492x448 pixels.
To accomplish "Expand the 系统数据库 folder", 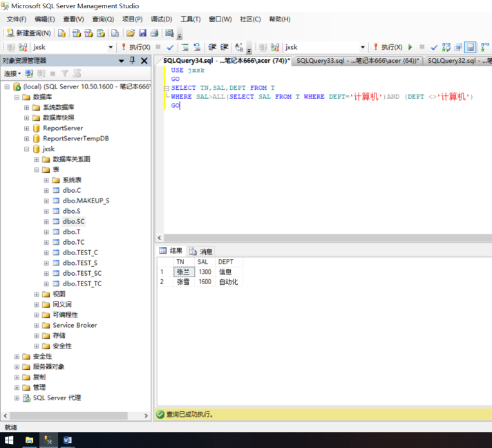I will point(26,108).
